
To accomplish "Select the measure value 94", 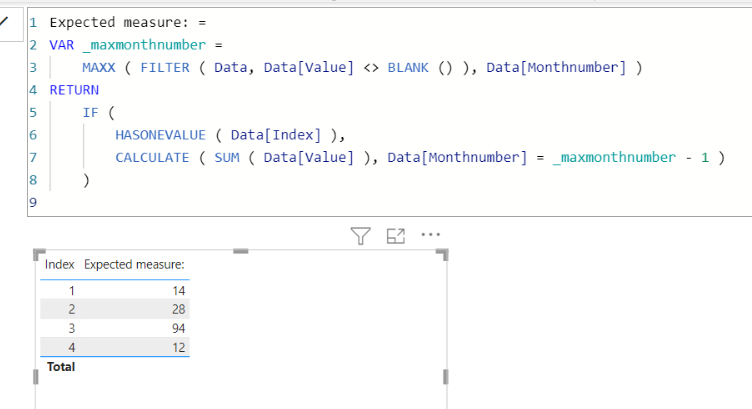I will point(178,328).
